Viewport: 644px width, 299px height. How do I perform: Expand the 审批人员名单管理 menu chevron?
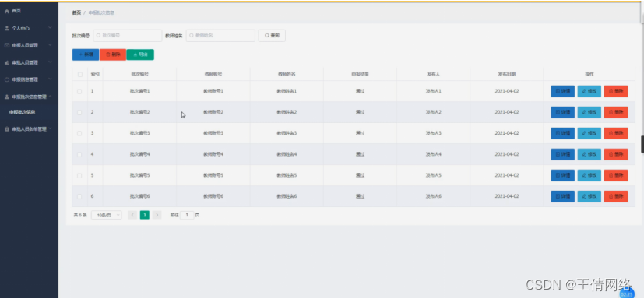pos(50,129)
